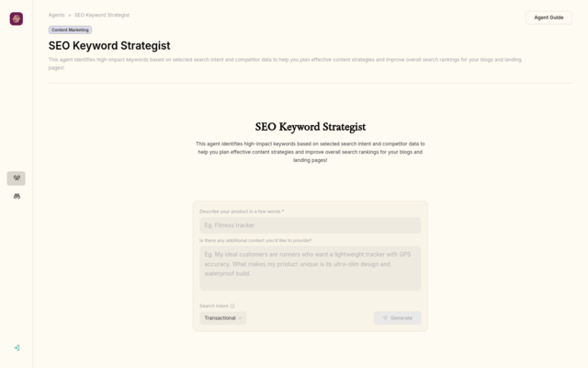Click the Search Intent label
This screenshot has height=368, width=588.
213,306
